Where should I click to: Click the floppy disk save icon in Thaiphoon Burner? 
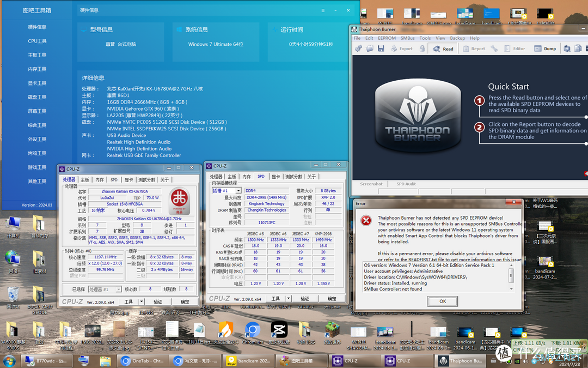coord(381,49)
